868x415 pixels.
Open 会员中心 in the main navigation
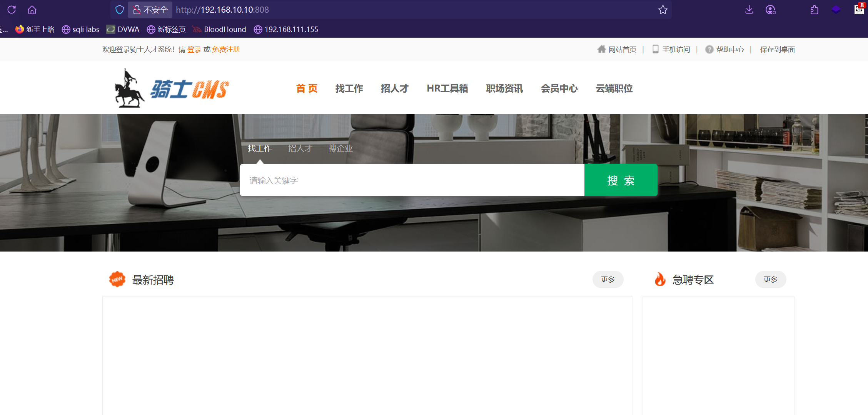(x=559, y=88)
